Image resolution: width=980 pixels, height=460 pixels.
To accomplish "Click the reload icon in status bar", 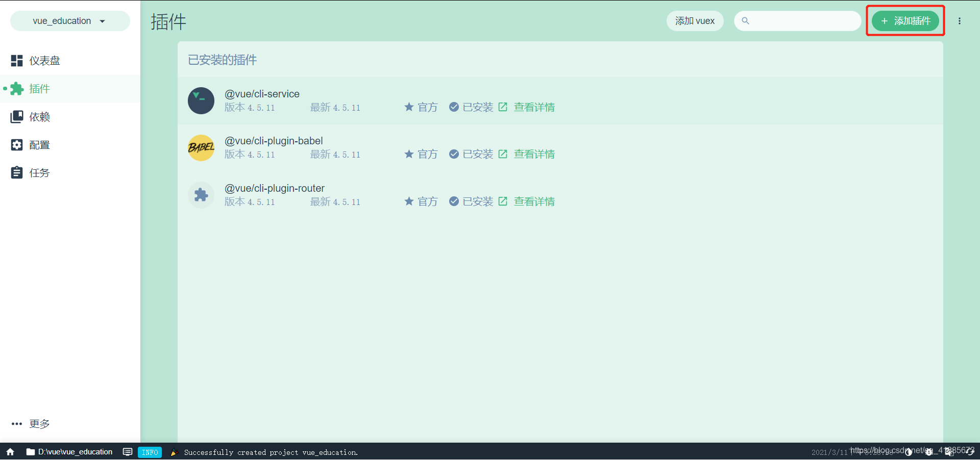I will pos(970,452).
